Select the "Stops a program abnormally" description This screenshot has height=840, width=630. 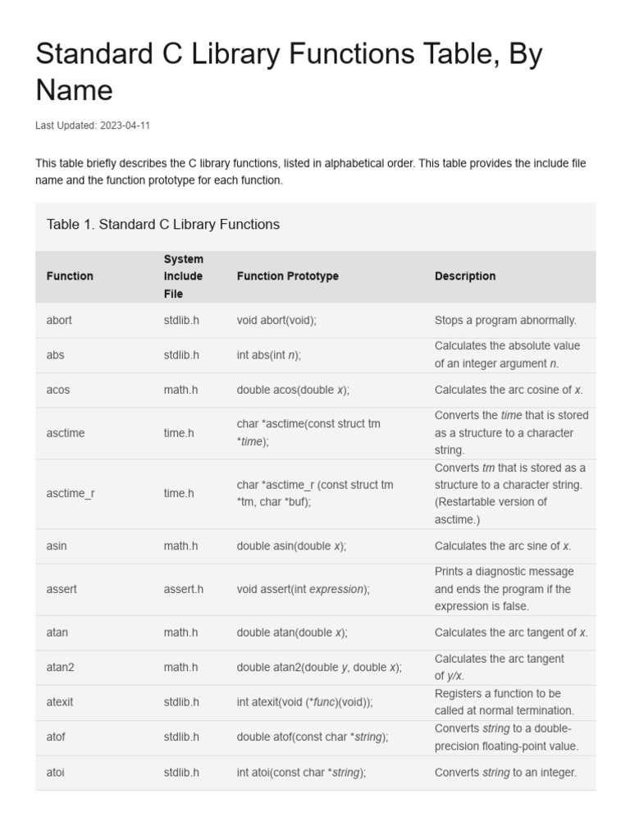(505, 320)
